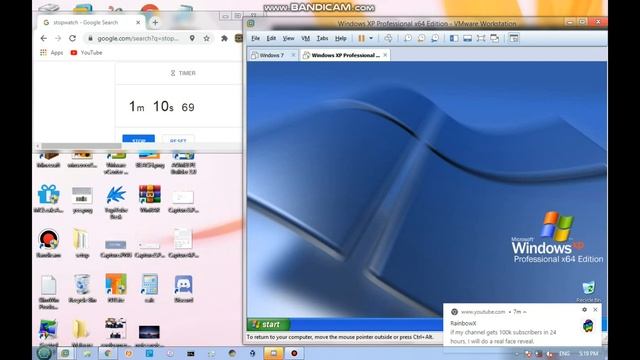Close the stopwatch Google Search tab
Viewport: 640px width, 360px height.
point(138,22)
